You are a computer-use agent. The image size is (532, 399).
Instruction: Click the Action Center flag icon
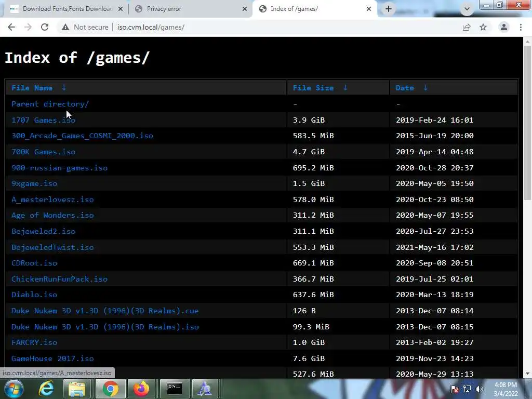pyautogui.click(x=455, y=389)
